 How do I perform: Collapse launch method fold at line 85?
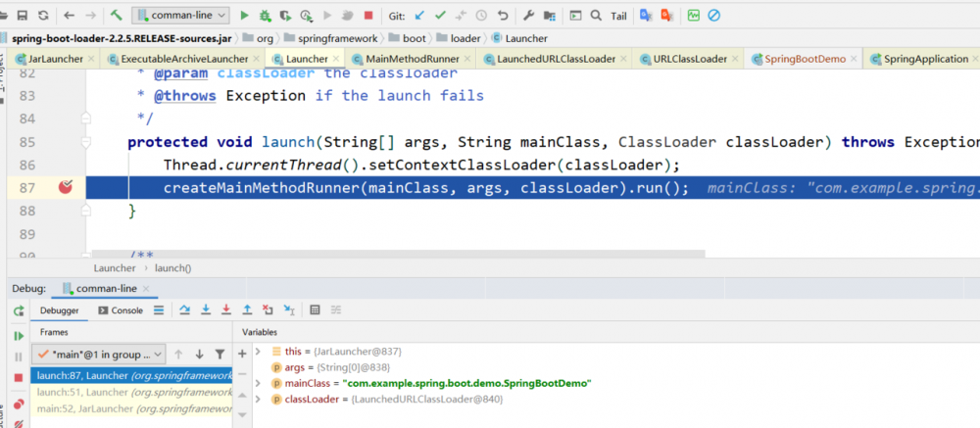pos(86,142)
